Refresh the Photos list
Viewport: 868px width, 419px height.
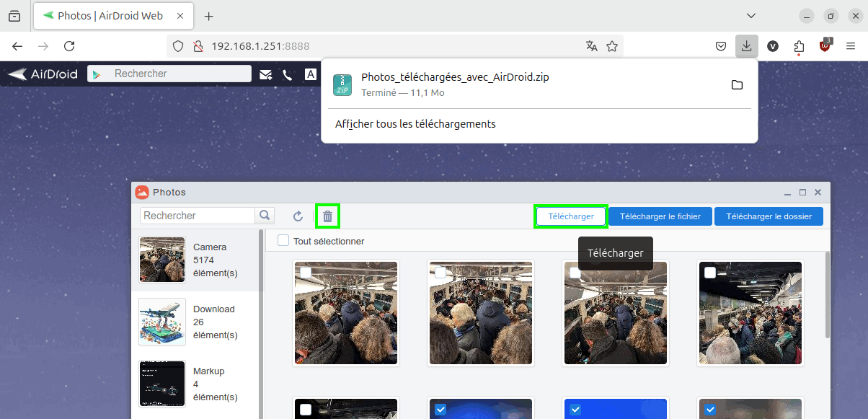298,216
